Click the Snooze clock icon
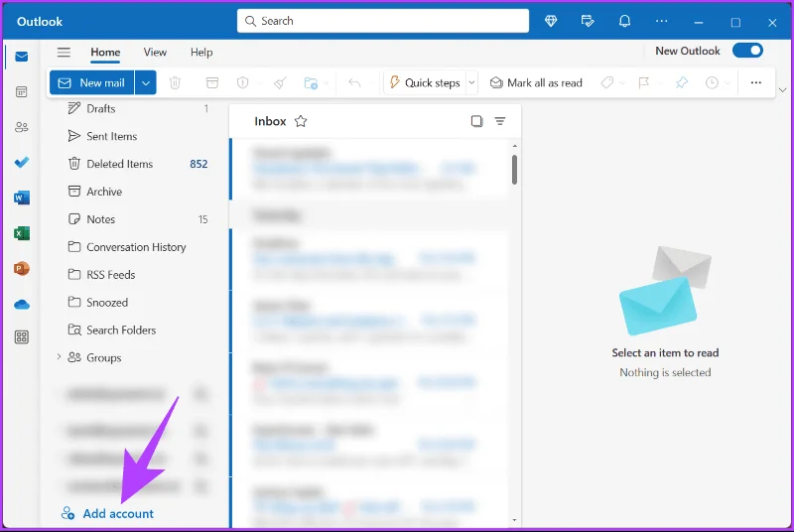 click(712, 82)
